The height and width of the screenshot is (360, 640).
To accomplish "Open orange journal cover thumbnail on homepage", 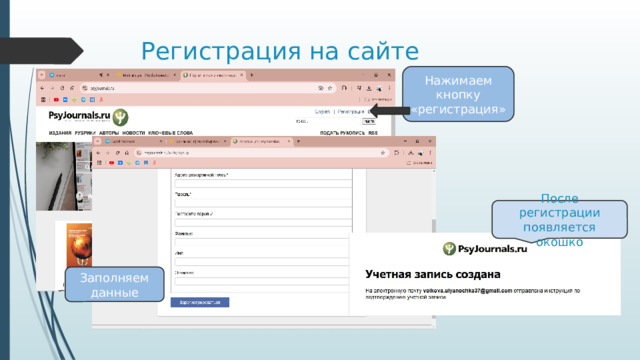I will pos(79,245).
